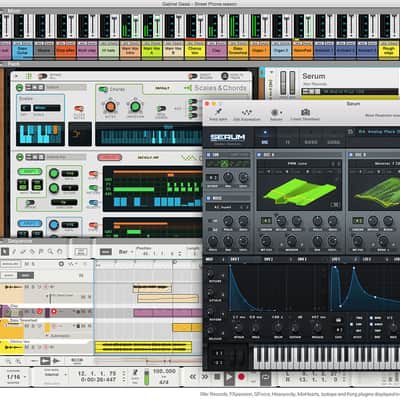
Task: Open the scale key C selector
Action: pyautogui.click(x=26, y=108)
